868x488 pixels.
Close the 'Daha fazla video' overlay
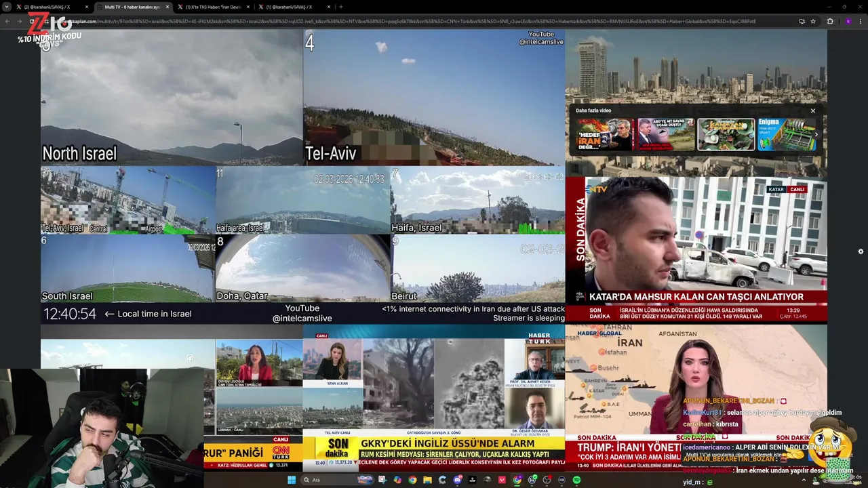click(x=813, y=110)
